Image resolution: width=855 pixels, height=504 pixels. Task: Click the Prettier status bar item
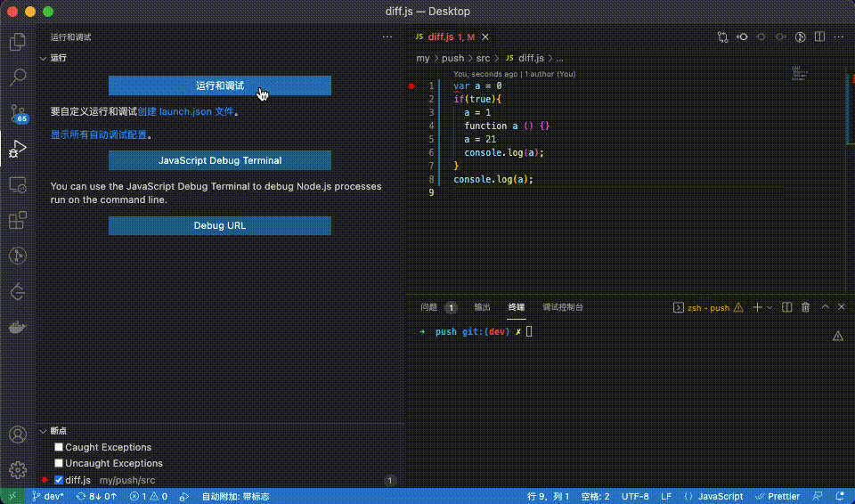coord(778,496)
